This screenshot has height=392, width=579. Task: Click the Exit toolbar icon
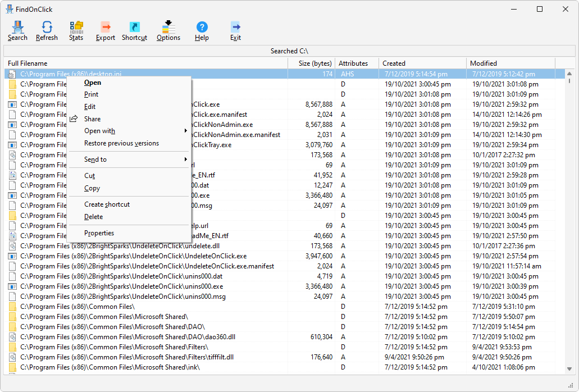click(x=235, y=30)
